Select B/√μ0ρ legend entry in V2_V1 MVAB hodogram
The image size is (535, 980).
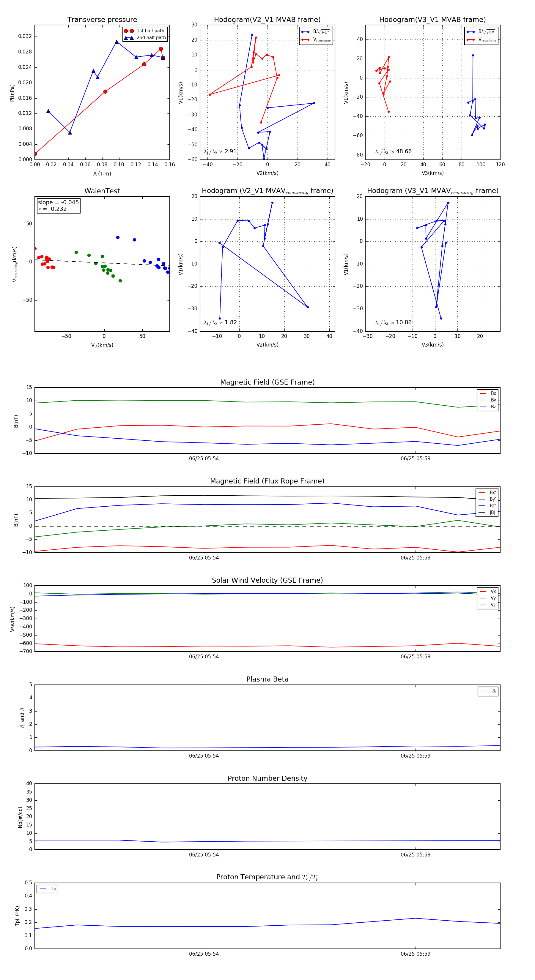316,32
